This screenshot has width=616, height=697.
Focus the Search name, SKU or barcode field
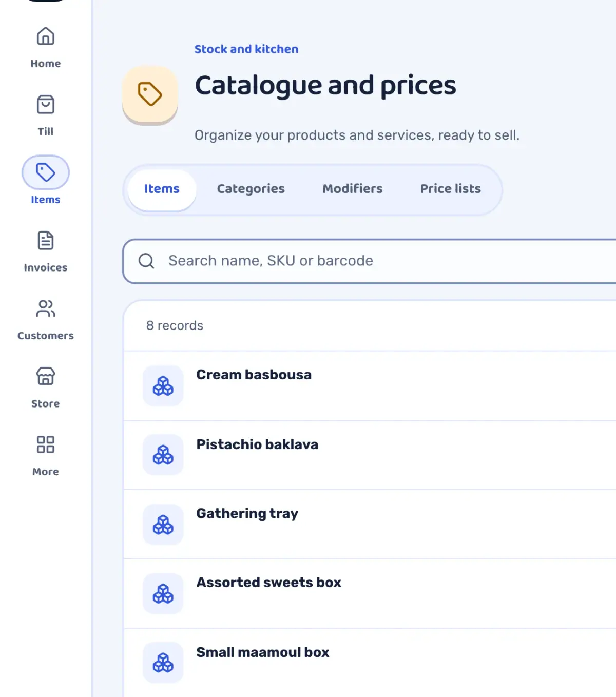pos(370,261)
